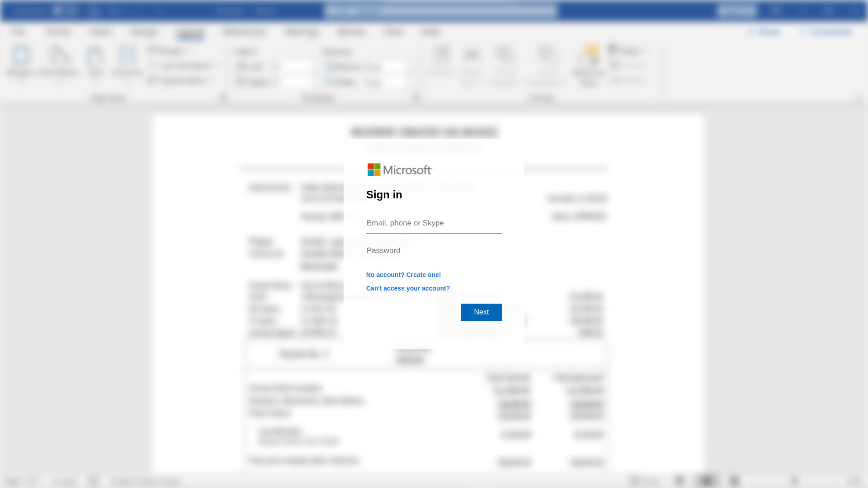The height and width of the screenshot is (488, 868).
Task: Select Read Mode view in status bar
Action: (x=679, y=481)
